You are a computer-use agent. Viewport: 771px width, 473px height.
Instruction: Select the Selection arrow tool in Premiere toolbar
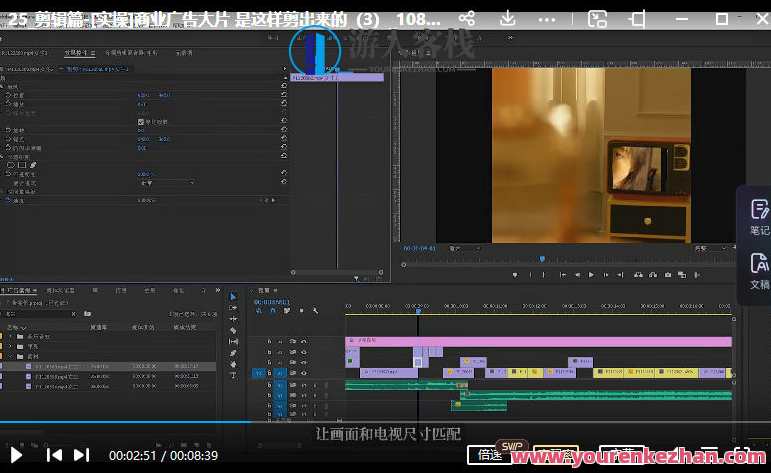tap(233, 297)
